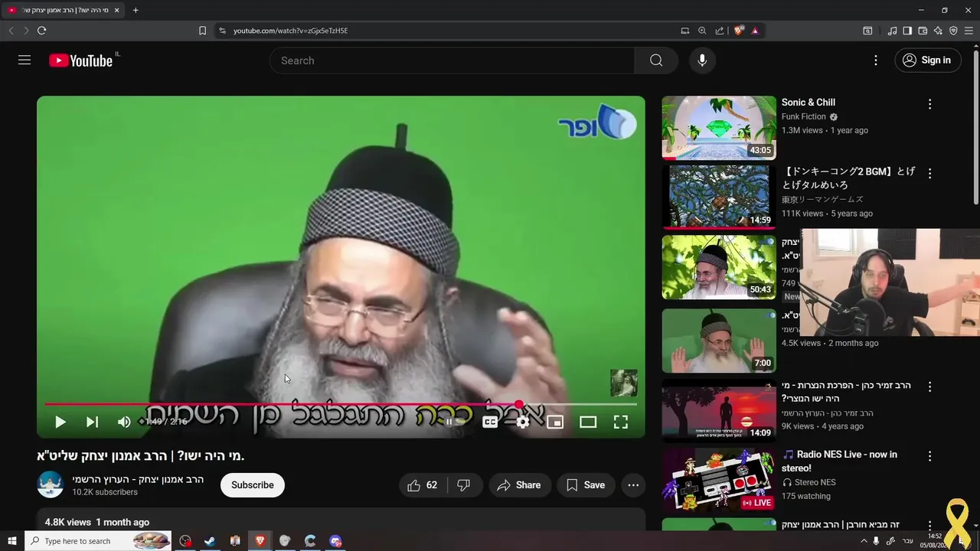Screen dimensions: 980x551
Task: Go to the YouTube home logo
Action: click(80, 60)
